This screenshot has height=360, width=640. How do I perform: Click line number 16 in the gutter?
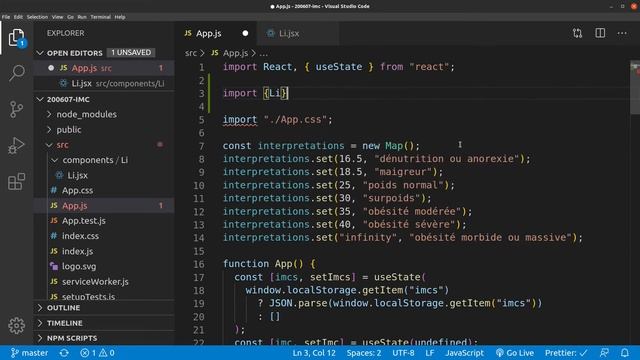coord(199,264)
